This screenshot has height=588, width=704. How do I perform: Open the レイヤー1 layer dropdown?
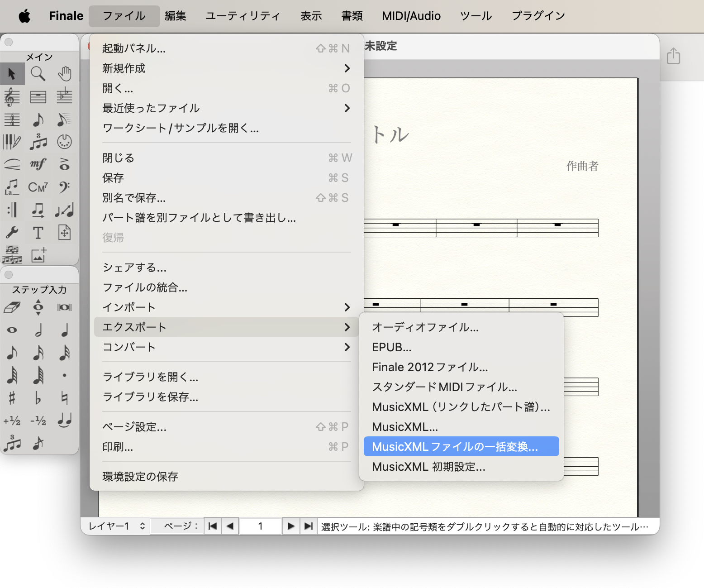click(x=117, y=526)
